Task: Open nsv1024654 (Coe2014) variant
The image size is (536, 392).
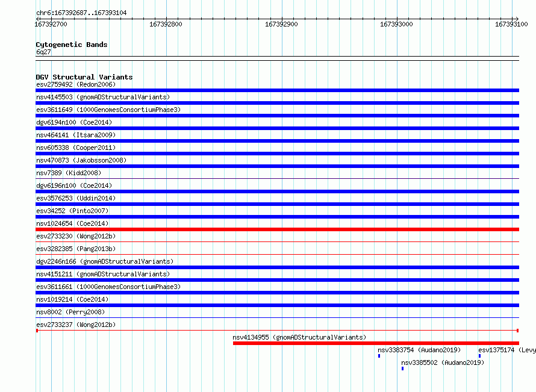Action: click(72, 223)
